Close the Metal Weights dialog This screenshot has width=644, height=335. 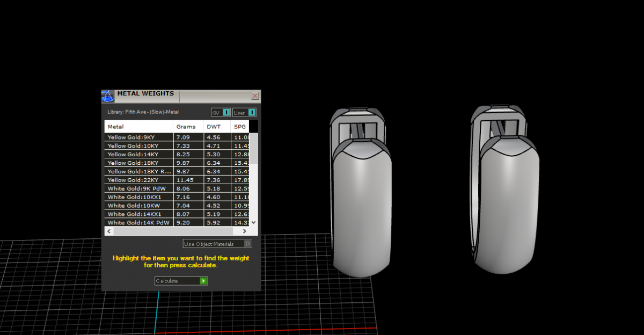tap(255, 96)
